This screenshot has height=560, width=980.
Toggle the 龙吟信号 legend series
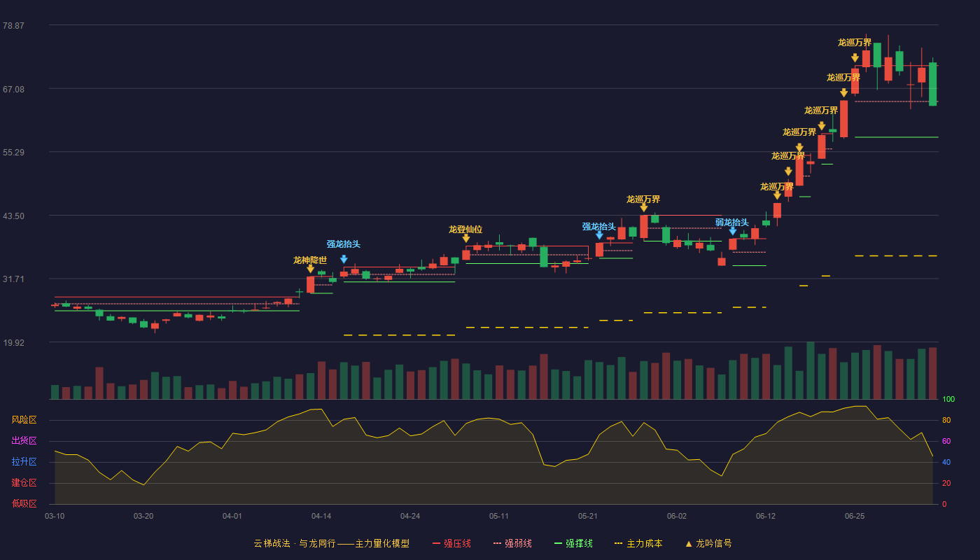[x=708, y=543]
